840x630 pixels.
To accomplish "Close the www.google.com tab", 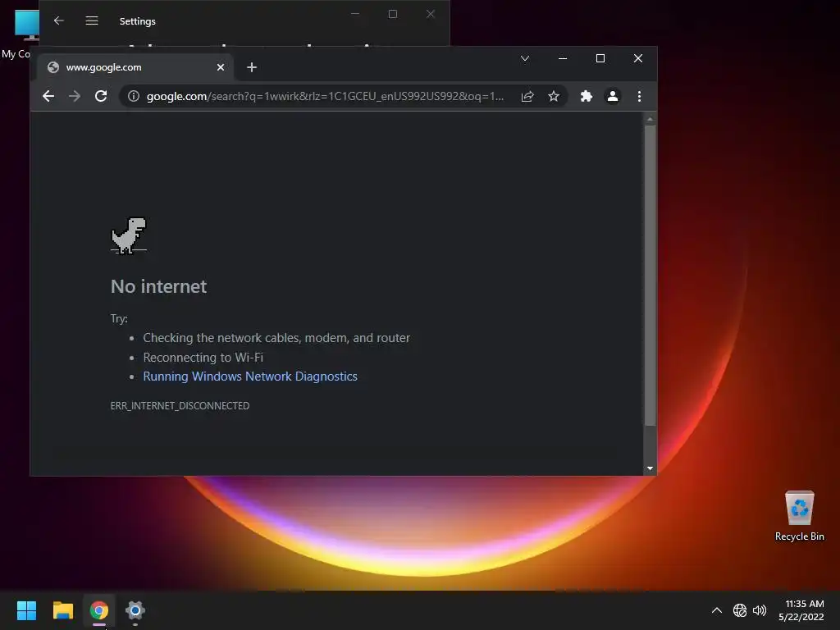I will click(221, 67).
